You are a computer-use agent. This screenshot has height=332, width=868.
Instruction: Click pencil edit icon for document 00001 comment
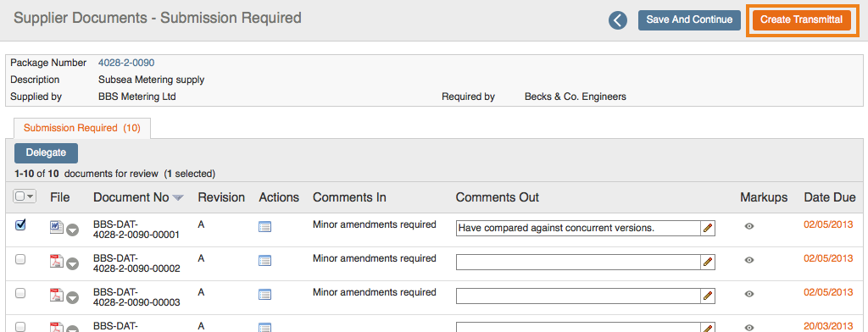pyautogui.click(x=708, y=228)
